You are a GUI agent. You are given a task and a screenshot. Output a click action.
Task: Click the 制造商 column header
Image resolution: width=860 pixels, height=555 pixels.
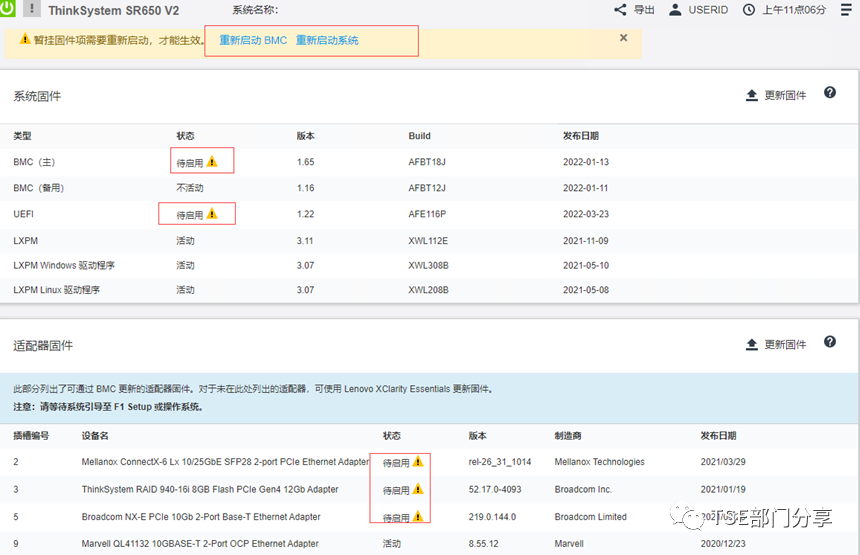pyautogui.click(x=568, y=435)
